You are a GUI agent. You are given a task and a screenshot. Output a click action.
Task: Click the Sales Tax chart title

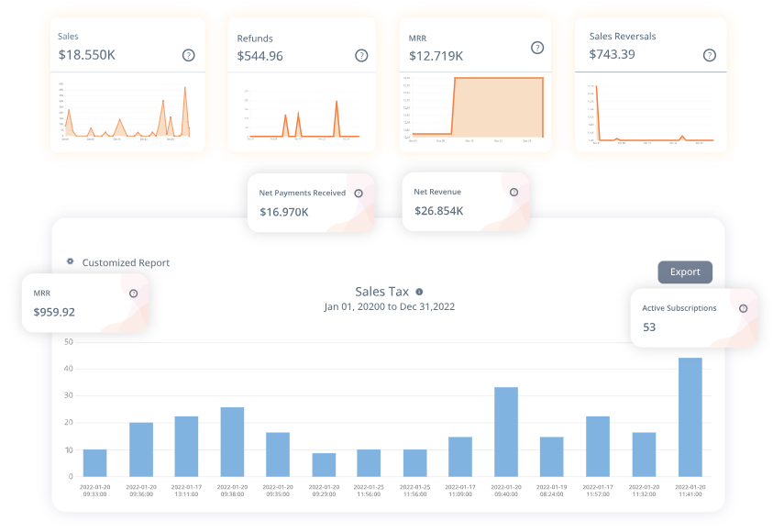tap(382, 292)
